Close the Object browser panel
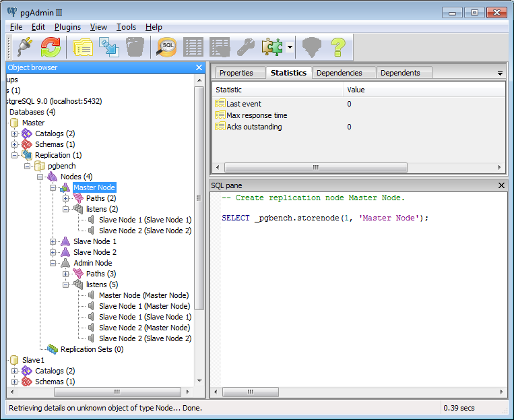Screen dimensions: 514x420 point(199,67)
